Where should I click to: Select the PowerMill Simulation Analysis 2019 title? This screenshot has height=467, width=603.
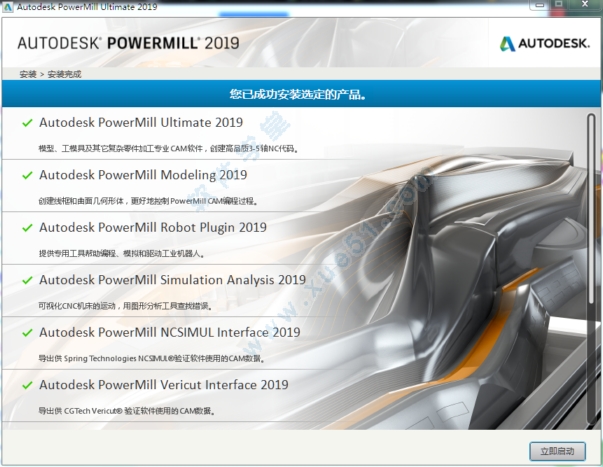pos(172,280)
